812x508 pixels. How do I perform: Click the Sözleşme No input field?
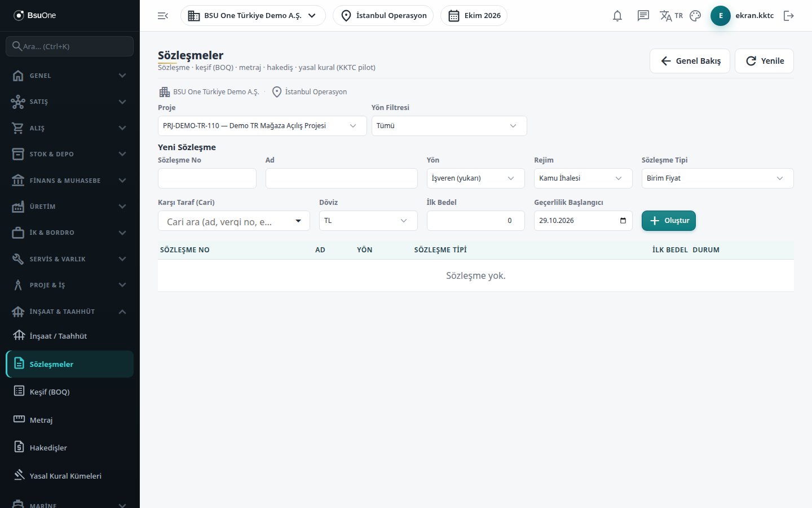point(207,178)
